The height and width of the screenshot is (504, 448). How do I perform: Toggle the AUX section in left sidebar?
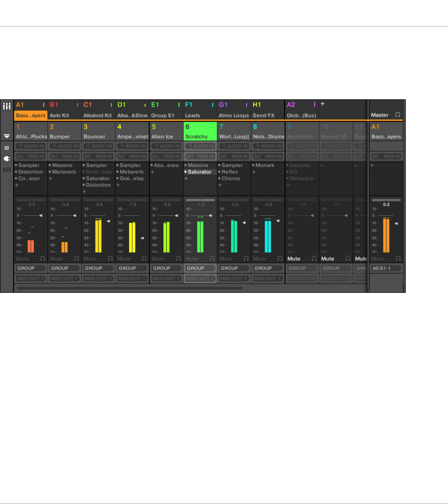(7, 169)
